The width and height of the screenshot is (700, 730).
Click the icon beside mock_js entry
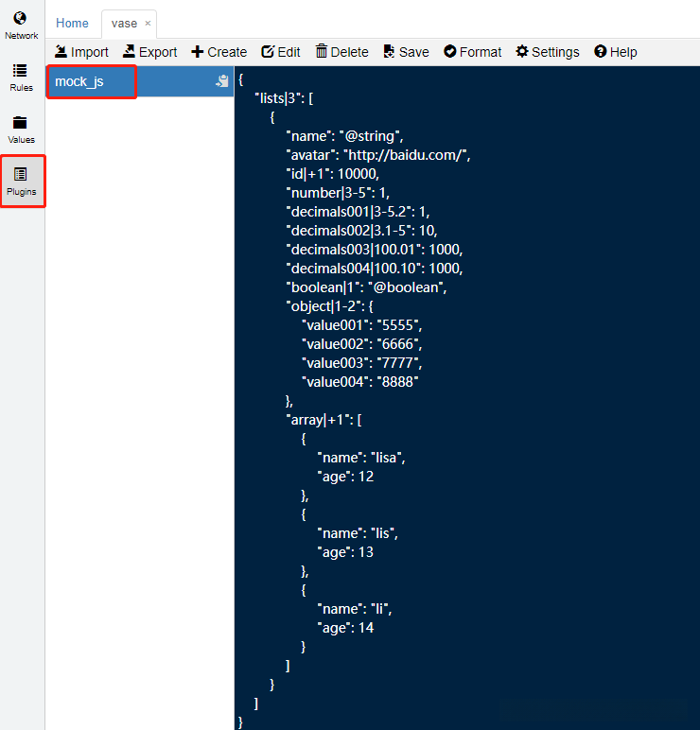pyautogui.click(x=221, y=81)
